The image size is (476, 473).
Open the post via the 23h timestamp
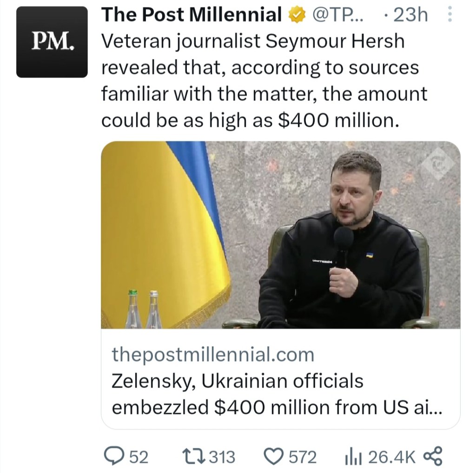(x=410, y=15)
